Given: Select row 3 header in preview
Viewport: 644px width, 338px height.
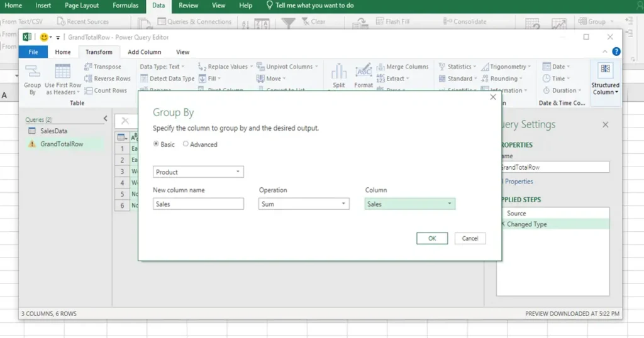Looking at the screenshot, I should (x=122, y=171).
